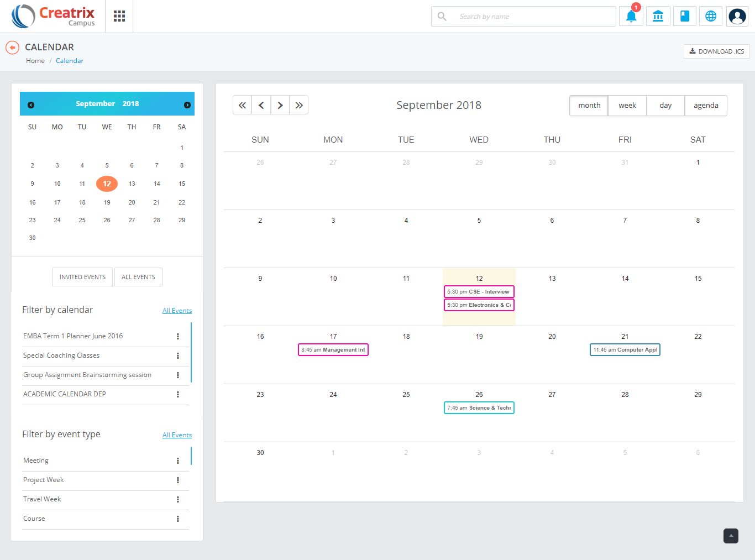This screenshot has height=560, width=755.
Task: Open options for Special Coaching Classes
Action: click(x=178, y=355)
